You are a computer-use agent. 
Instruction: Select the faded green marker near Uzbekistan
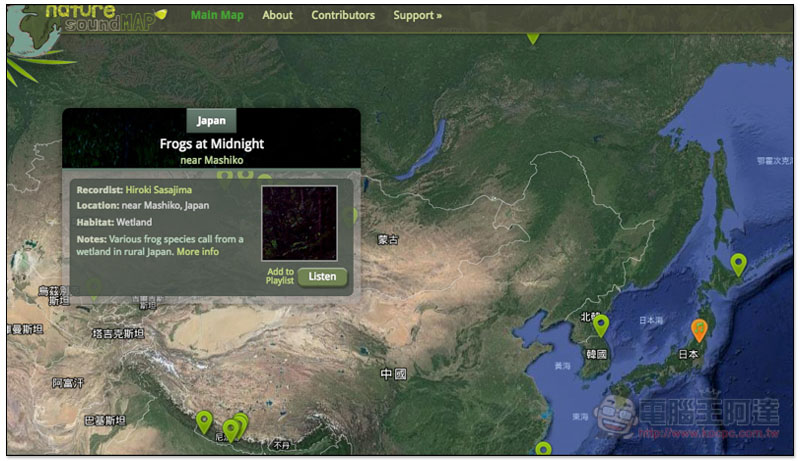pos(94,289)
